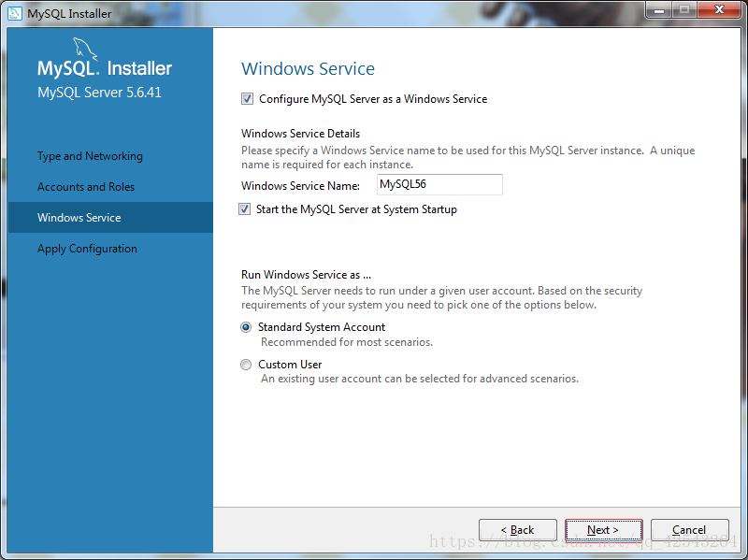Image resolution: width=748 pixels, height=560 pixels.
Task: Click the Windows Service Name field
Action: pos(439,184)
